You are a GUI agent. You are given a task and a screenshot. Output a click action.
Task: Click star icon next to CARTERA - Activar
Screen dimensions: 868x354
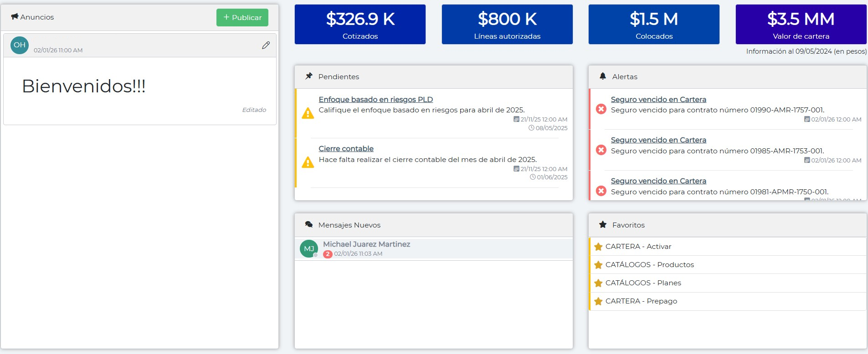(x=598, y=247)
